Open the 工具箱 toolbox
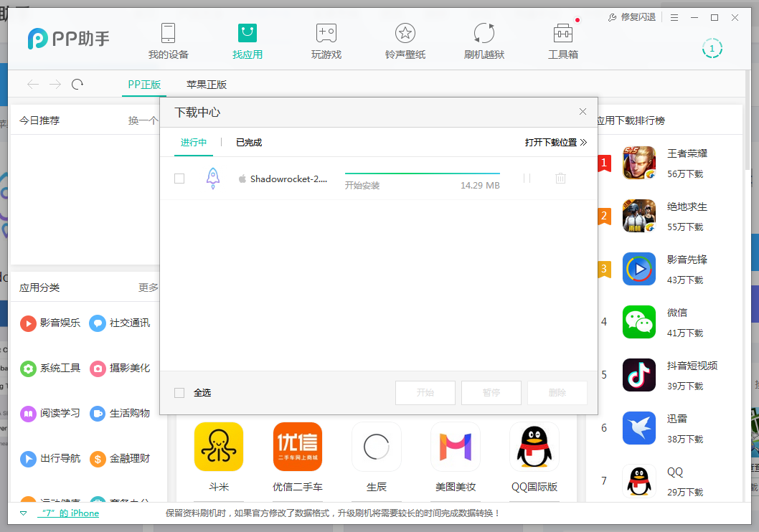This screenshot has height=532, width=759. point(563,42)
